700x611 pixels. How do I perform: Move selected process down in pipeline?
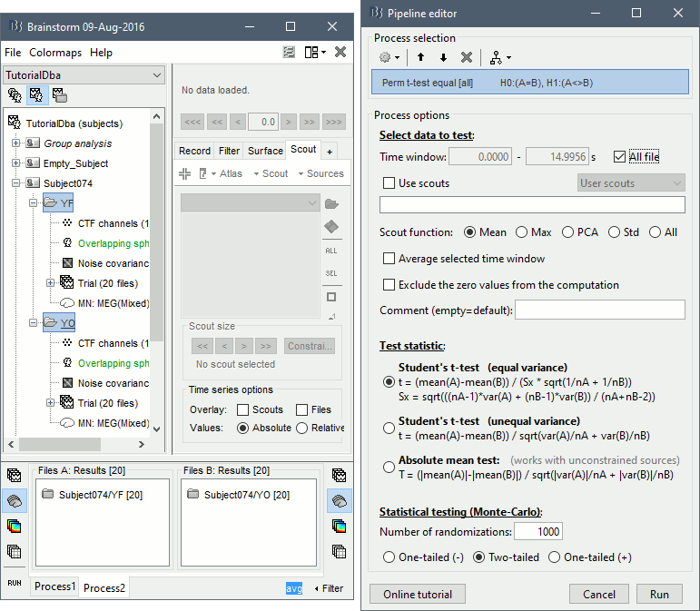click(443, 57)
